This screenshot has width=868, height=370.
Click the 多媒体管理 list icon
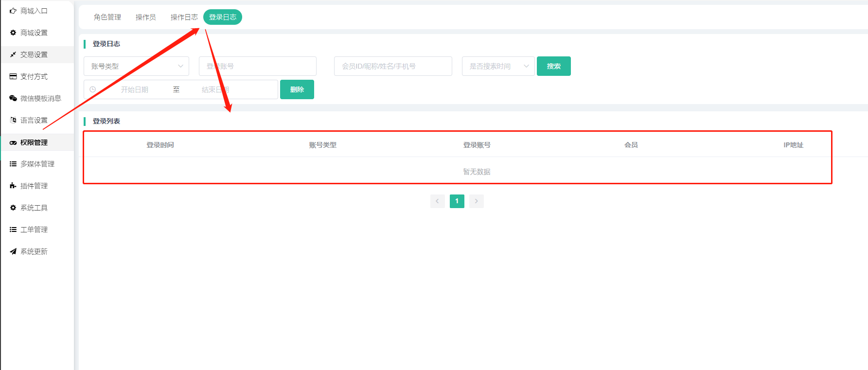tap(13, 164)
